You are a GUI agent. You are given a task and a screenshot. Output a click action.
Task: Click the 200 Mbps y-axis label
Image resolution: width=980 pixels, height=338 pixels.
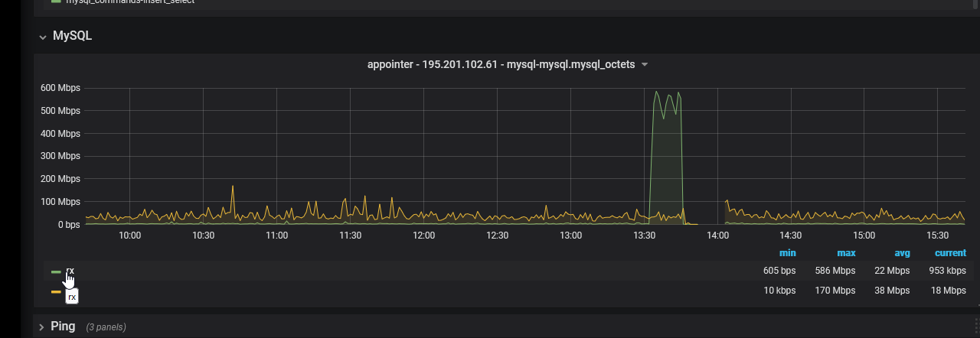[x=60, y=179]
